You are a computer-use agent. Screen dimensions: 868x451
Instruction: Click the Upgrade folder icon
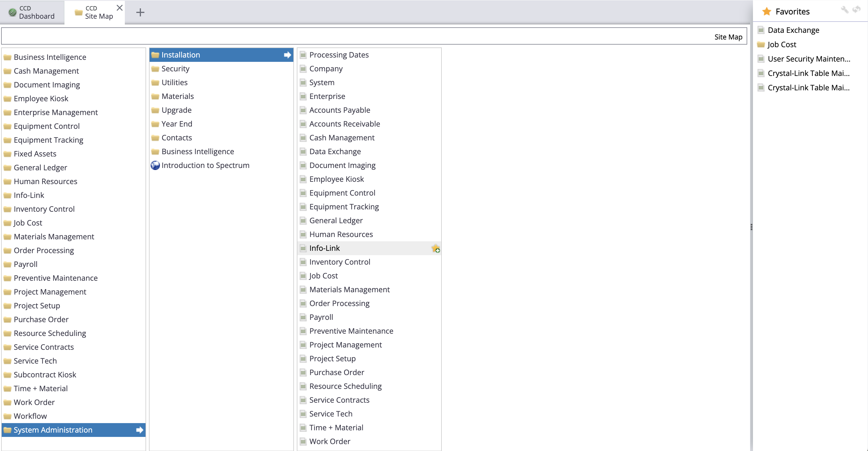[155, 110]
